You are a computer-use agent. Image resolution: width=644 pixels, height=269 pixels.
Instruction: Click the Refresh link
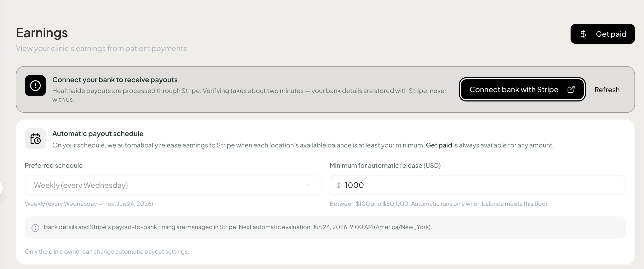[x=607, y=90]
